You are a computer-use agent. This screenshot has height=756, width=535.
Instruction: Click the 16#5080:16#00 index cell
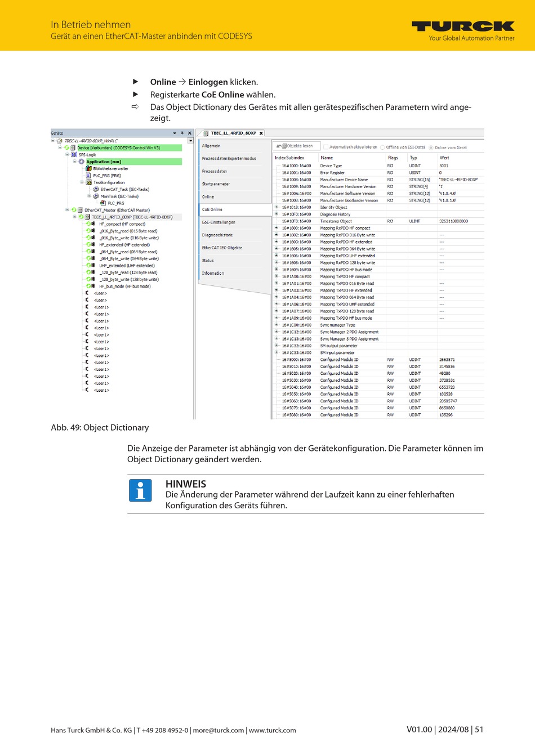click(x=296, y=415)
